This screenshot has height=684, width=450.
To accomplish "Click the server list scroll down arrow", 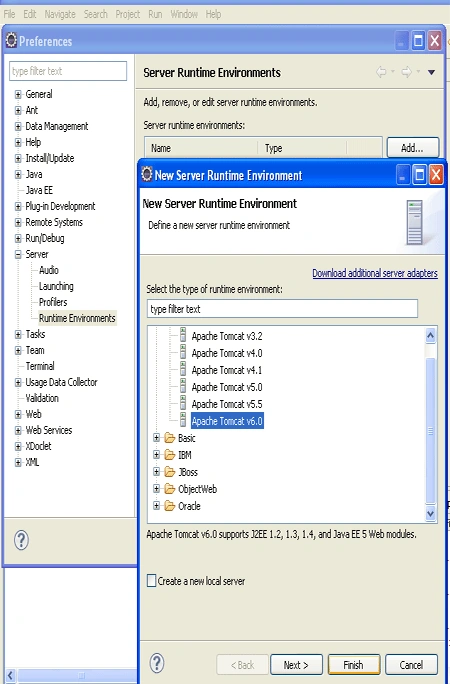I will tap(430, 513).
